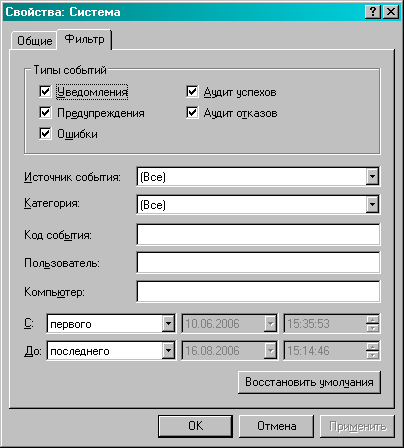Viewport: 404px width, 448px height.
Task: Focus the Код события input field
Action: tap(258, 234)
